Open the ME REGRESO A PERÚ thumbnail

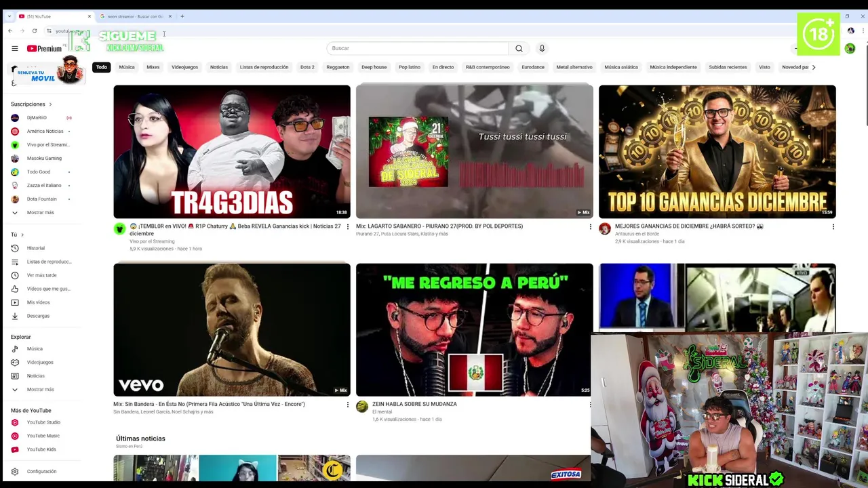click(x=475, y=330)
